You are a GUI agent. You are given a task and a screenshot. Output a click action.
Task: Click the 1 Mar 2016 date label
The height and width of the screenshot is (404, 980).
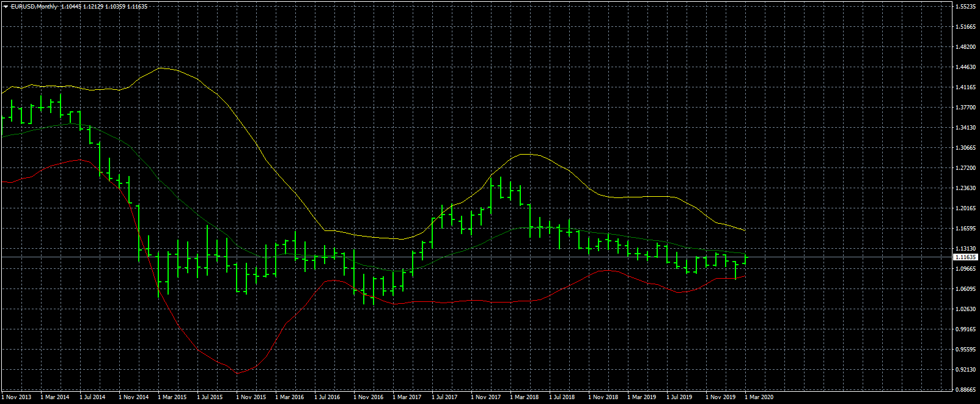(x=290, y=397)
